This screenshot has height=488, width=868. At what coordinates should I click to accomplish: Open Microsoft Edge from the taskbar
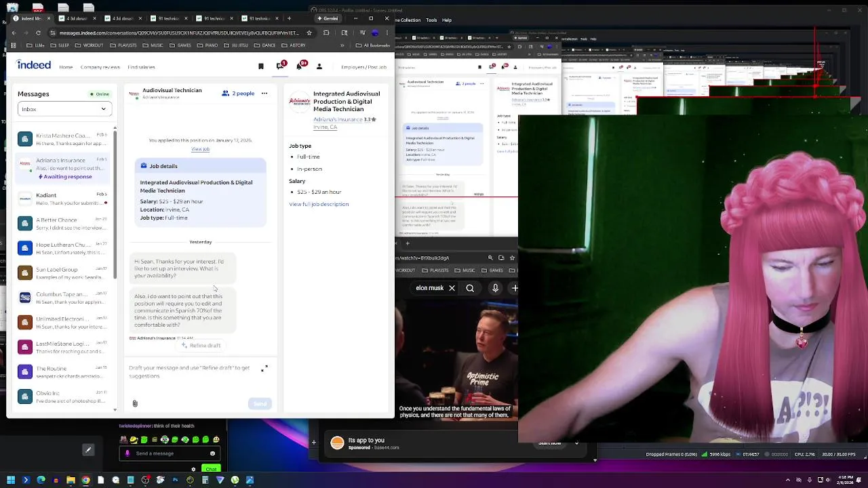[x=41, y=480]
